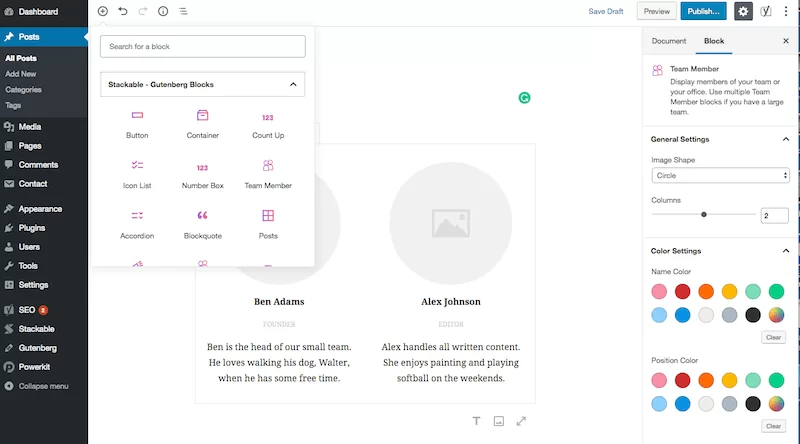Viewport: 800px width, 444px height.
Task: Click the Add block plus icon
Action: click(103, 11)
